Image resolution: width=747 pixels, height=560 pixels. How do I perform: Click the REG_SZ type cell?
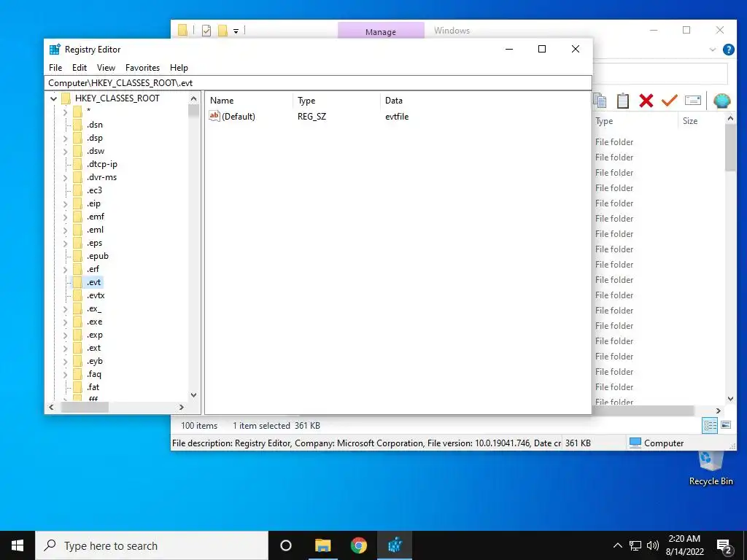pos(311,117)
